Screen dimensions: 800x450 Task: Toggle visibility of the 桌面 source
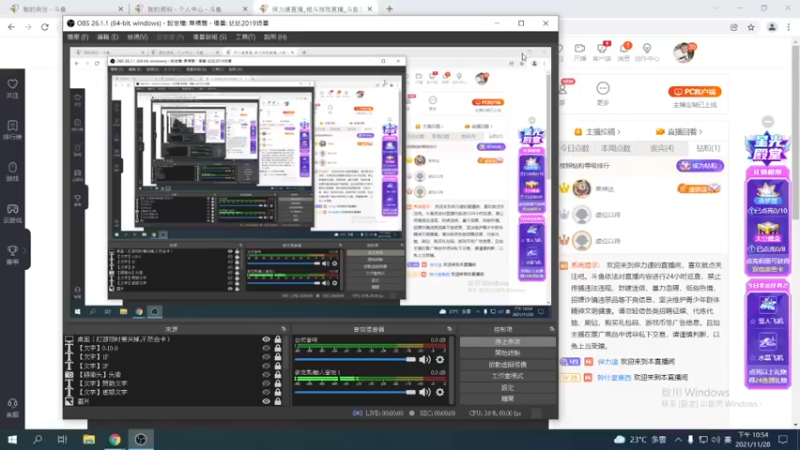coord(266,339)
